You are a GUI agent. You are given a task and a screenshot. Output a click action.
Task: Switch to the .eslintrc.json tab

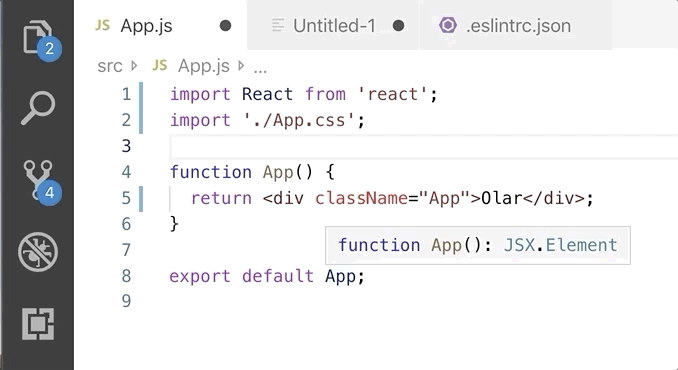[515, 25]
